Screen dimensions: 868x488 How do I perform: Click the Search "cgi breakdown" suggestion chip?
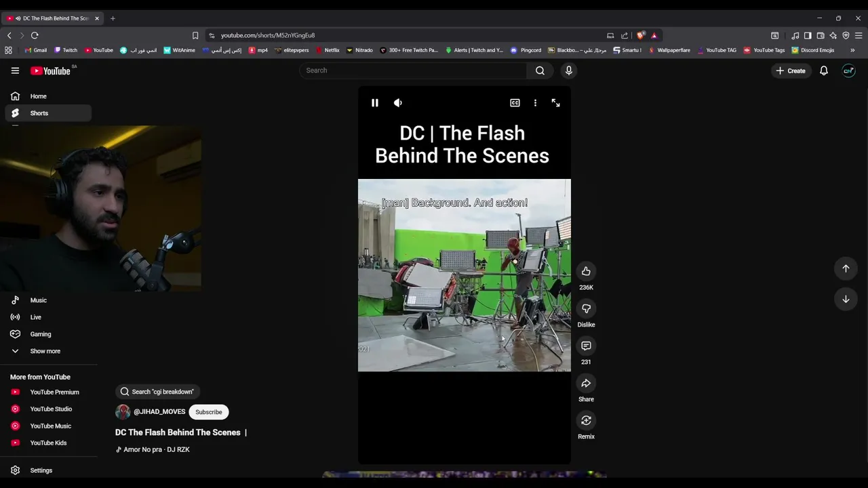coord(157,392)
